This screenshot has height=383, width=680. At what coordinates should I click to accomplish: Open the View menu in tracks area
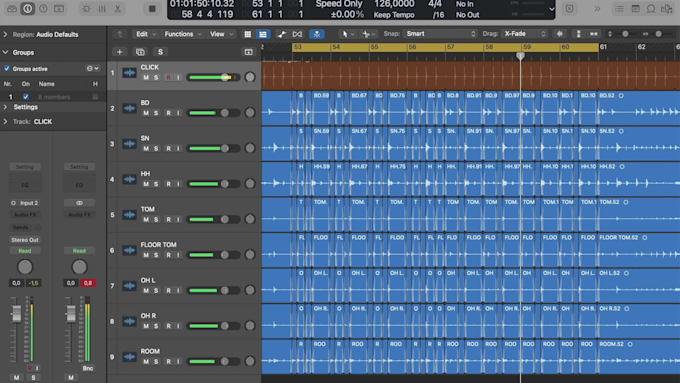click(221, 34)
